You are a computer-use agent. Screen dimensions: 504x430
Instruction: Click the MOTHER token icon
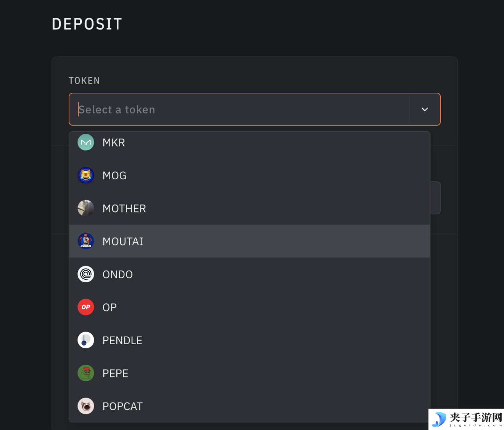tap(86, 208)
